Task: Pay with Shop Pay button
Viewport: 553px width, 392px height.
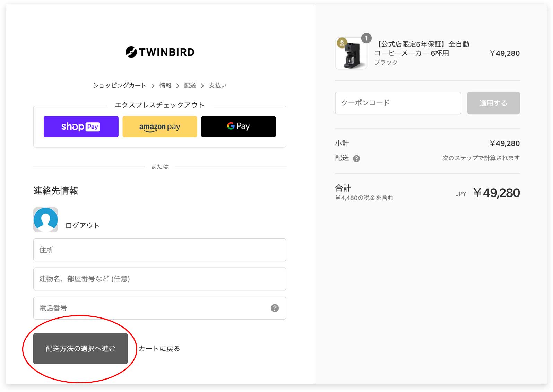Action: (x=81, y=127)
